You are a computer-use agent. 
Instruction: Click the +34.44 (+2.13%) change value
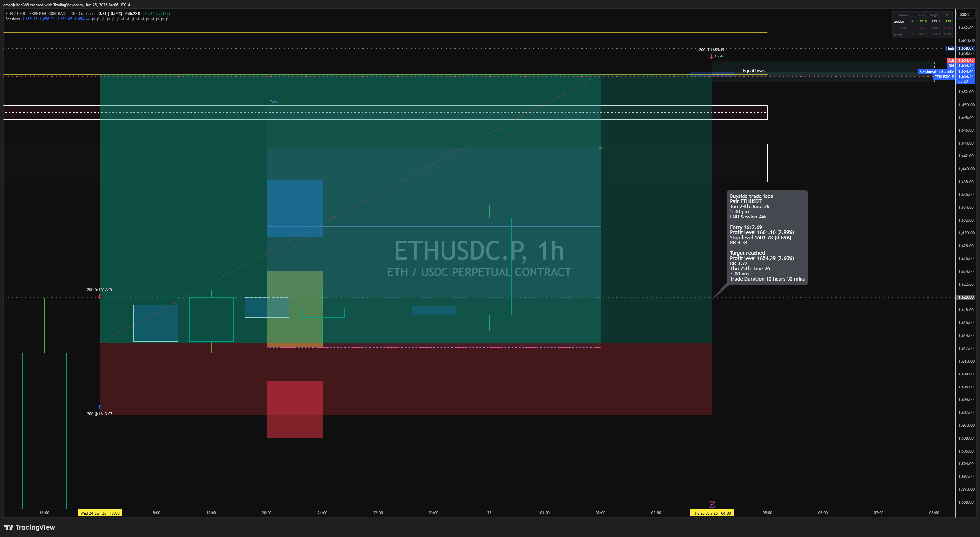click(x=156, y=13)
